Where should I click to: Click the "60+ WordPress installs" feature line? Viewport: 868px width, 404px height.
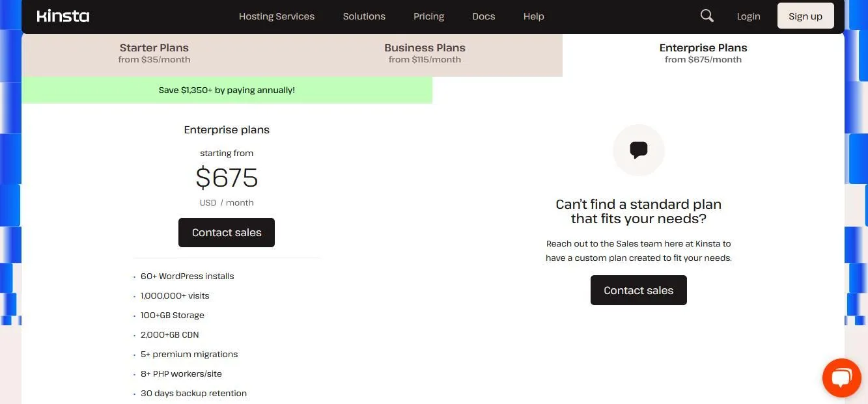point(187,276)
